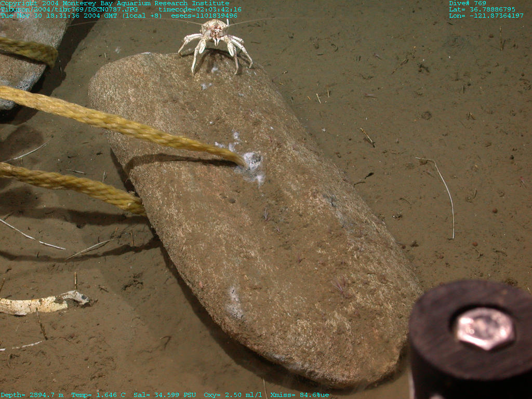532x399 pixels.
Task: Click the latitude "Lat= 36.78886795"
Action: pos(482,9)
